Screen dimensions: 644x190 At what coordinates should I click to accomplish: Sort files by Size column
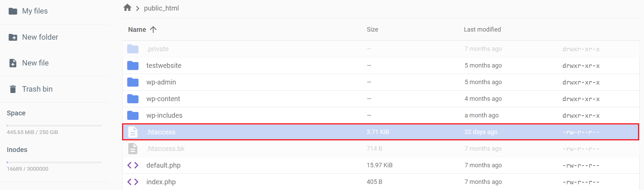(372, 30)
